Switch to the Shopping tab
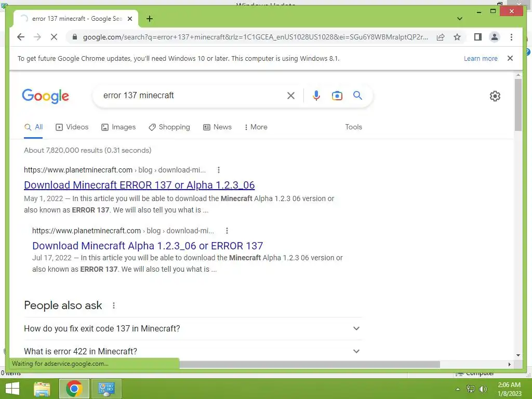Image resolution: width=532 pixels, height=399 pixels. pos(169,127)
